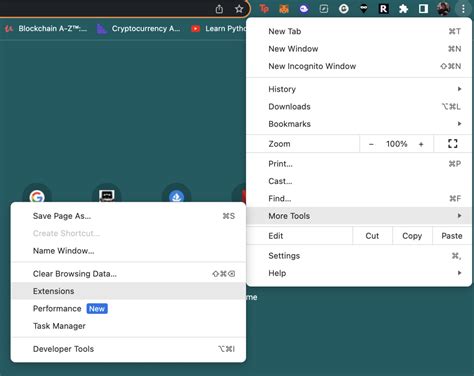Choose Save Page As... in More Tools
The image size is (474, 376).
tap(129, 216)
